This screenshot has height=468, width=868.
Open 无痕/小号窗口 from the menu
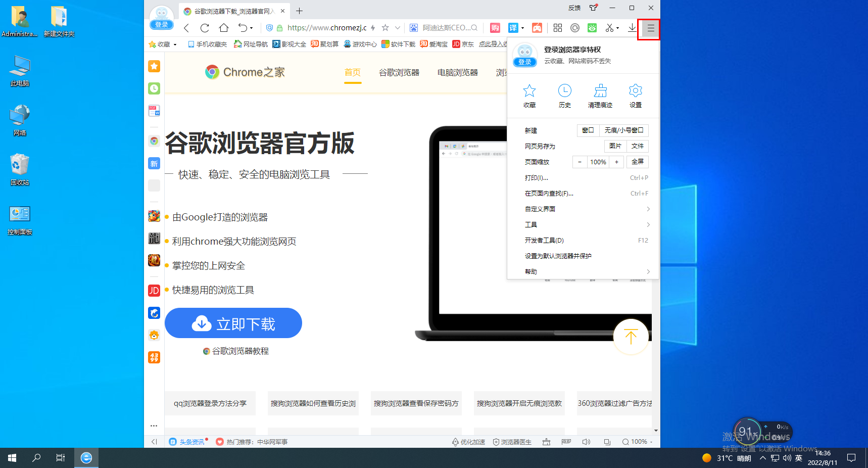pyautogui.click(x=624, y=130)
